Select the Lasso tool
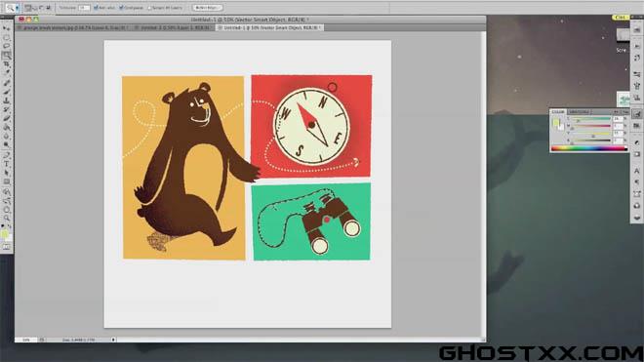This screenshot has height=362, width=644. (6, 46)
